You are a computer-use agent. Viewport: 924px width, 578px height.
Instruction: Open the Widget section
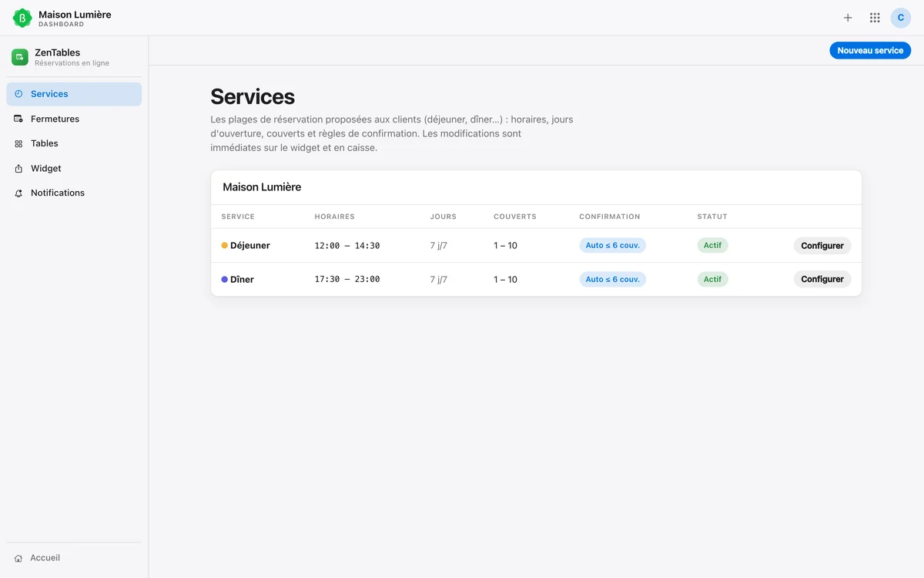coord(74,168)
